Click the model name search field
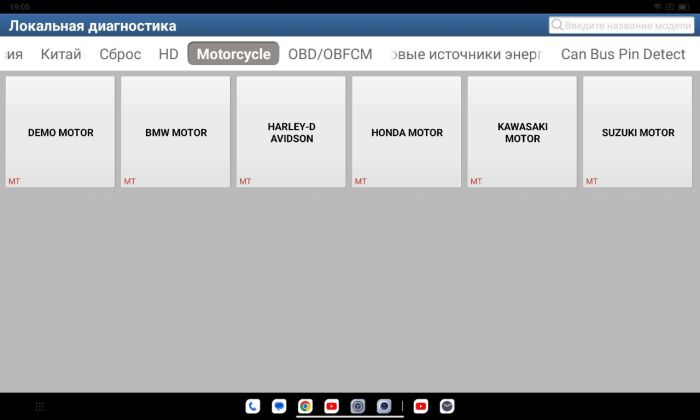Image resolution: width=700 pixels, height=420 pixels. 621,25
